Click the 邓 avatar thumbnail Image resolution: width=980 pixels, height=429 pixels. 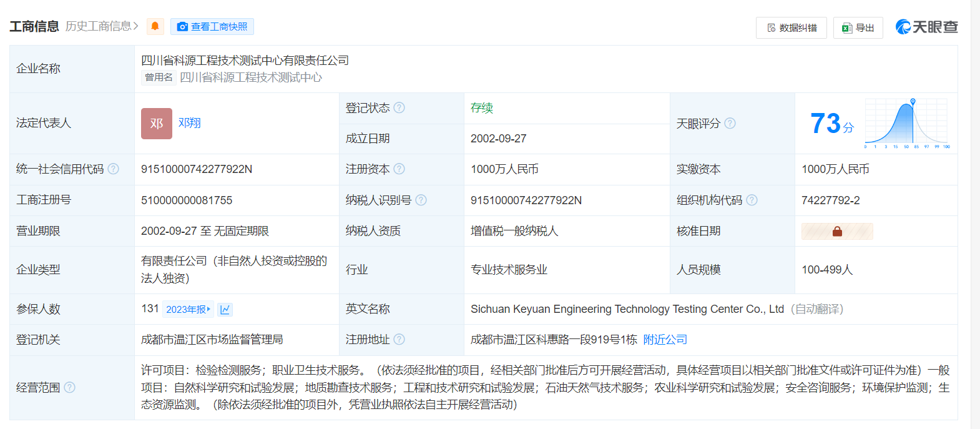pos(157,124)
